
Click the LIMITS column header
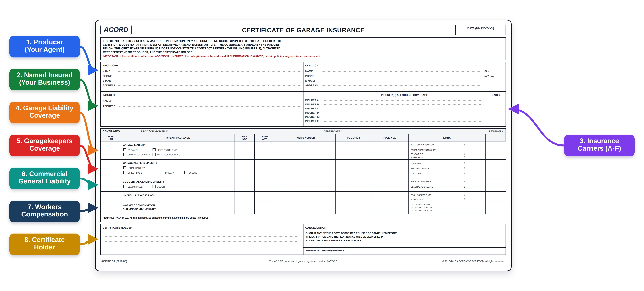[x=447, y=138]
